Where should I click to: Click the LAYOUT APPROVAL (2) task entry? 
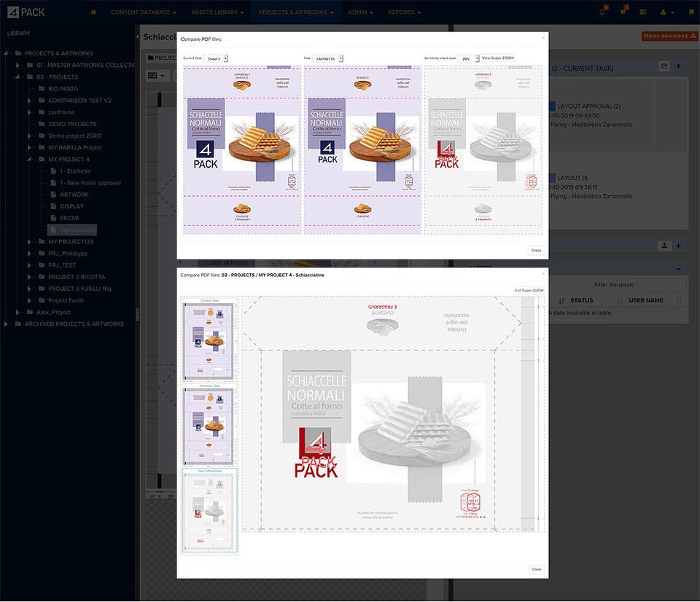tap(588, 106)
